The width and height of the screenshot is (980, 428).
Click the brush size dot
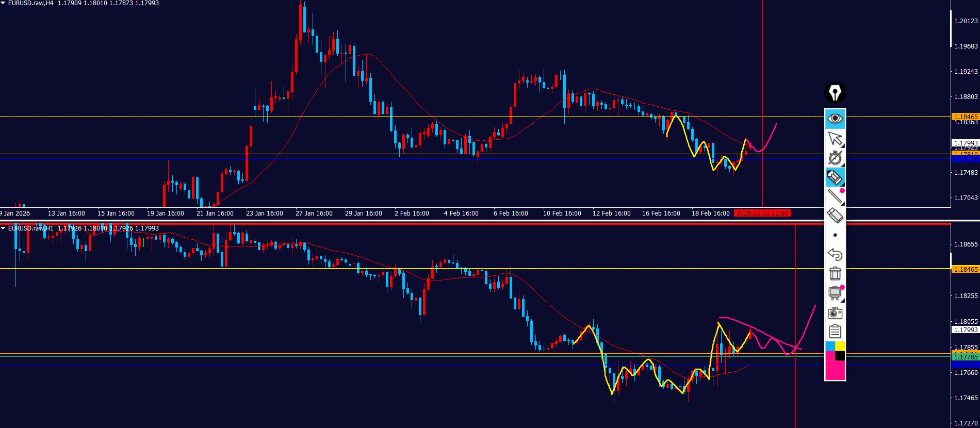[x=835, y=235]
